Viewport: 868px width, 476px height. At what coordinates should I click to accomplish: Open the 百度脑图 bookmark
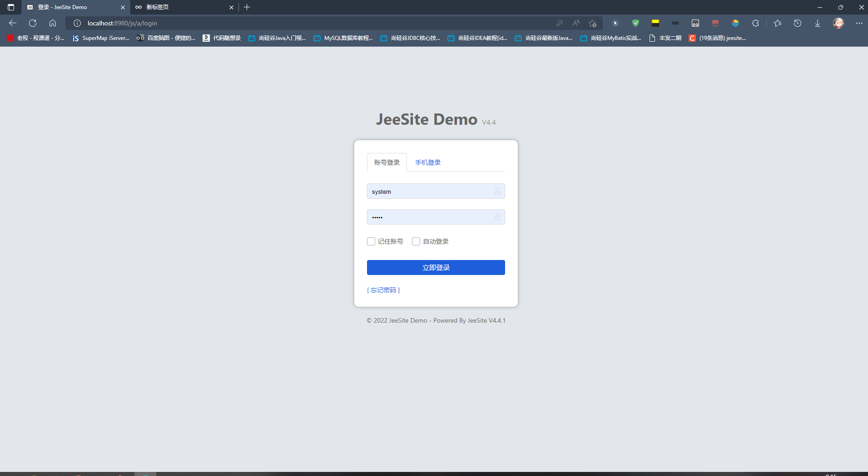click(166, 38)
